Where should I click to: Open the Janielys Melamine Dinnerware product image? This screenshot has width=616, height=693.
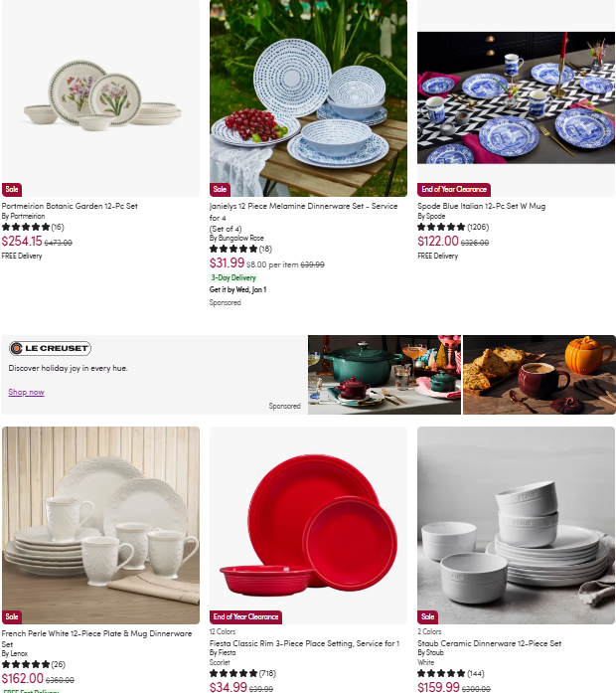click(x=308, y=98)
